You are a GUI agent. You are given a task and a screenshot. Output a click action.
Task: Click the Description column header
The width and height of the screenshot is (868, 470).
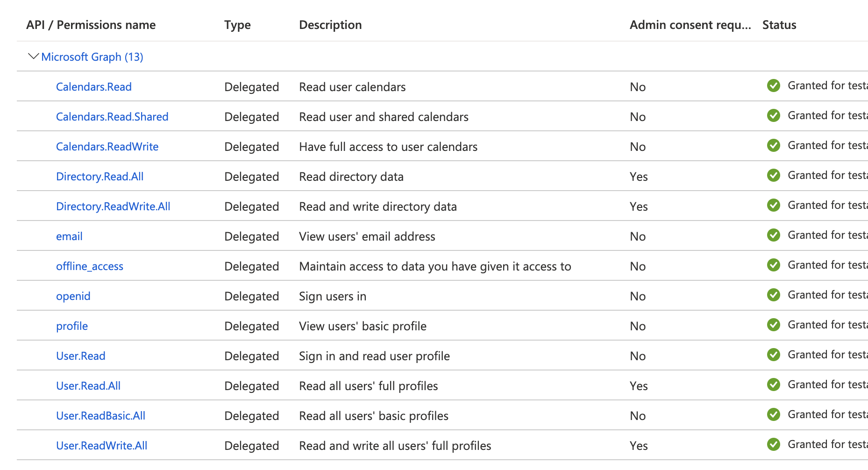point(330,25)
